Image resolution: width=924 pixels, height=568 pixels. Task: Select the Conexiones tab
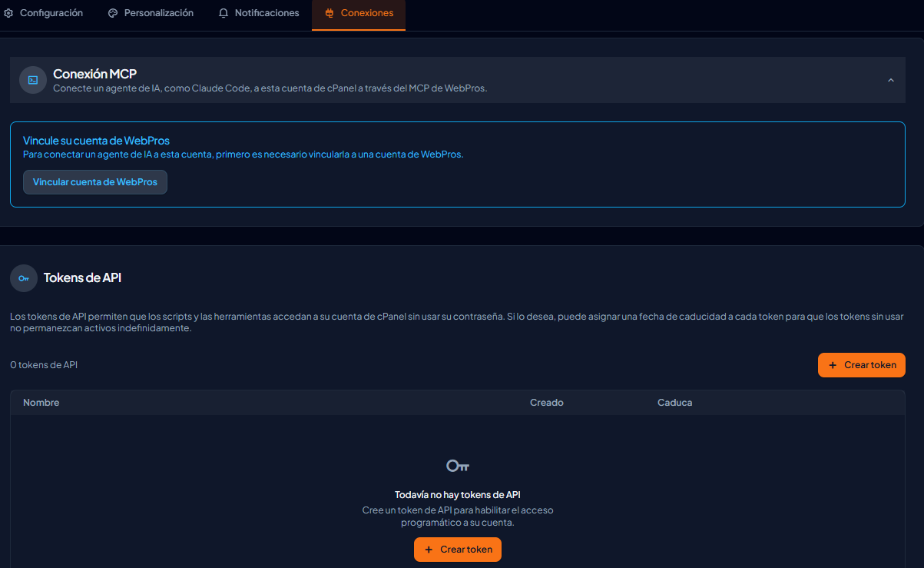[x=359, y=15]
